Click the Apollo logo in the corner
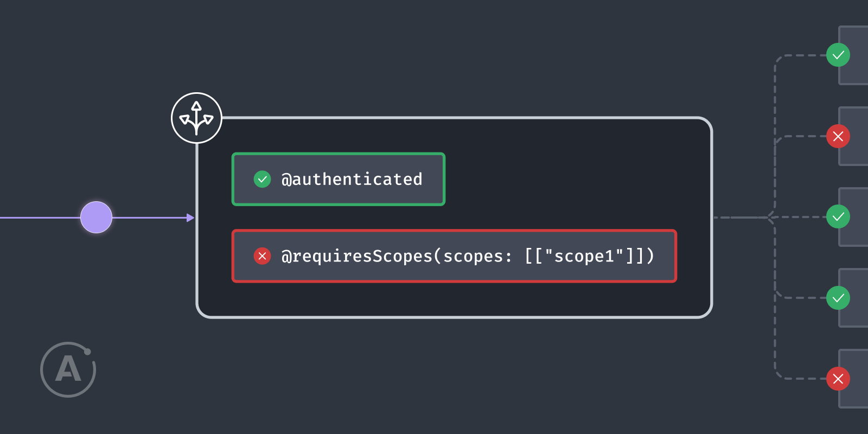This screenshot has width=868, height=434. pyautogui.click(x=68, y=369)
